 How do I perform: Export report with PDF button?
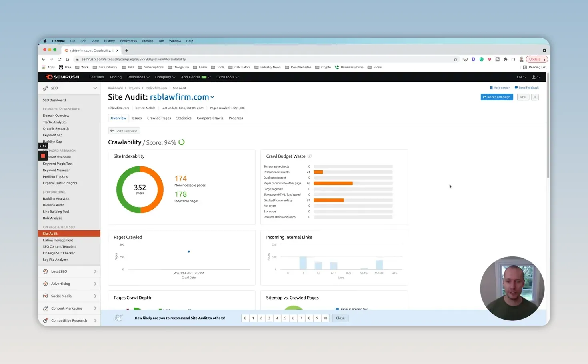point(523,97)
